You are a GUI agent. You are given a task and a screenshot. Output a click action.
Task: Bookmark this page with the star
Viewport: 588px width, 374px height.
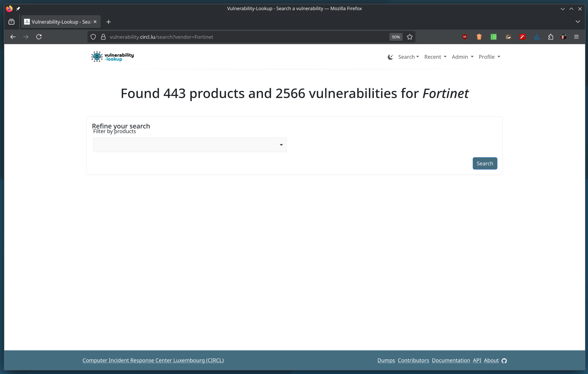(410, 37)
